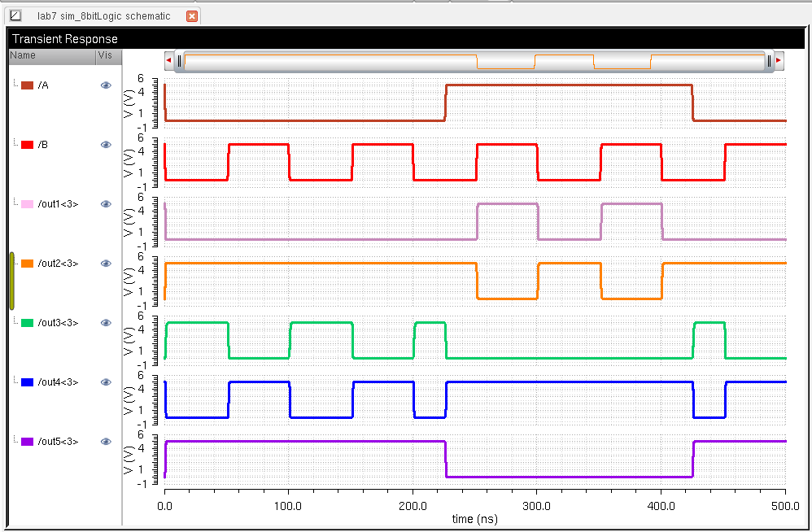The width and height of the screenshot is (812, 532).
Task: Click the blue color swatch for /out4<3>
Action: (x=27, y=382)
